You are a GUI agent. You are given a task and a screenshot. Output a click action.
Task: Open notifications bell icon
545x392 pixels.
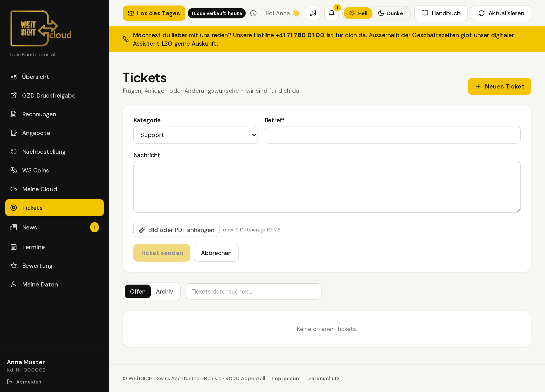point(332,13)
